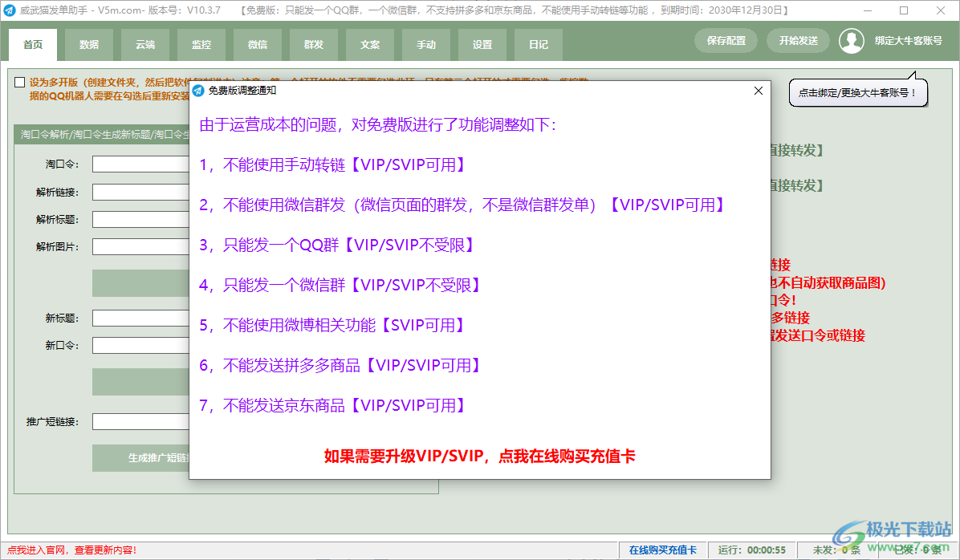The image size is (960, 560).
Task: View the 日记 tab
Action: [x=538, y=45]
